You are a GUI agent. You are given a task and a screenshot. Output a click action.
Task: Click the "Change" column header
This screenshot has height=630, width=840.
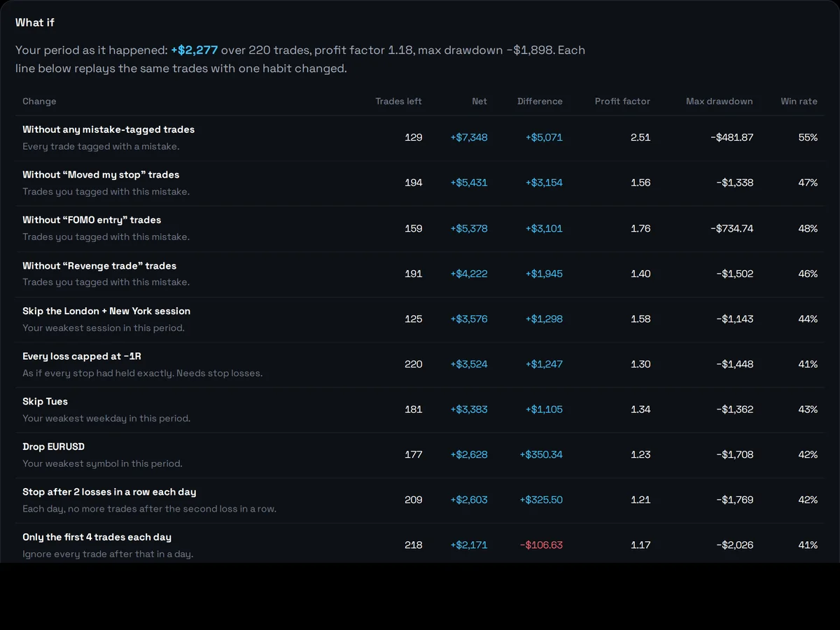tap(39, 101)
